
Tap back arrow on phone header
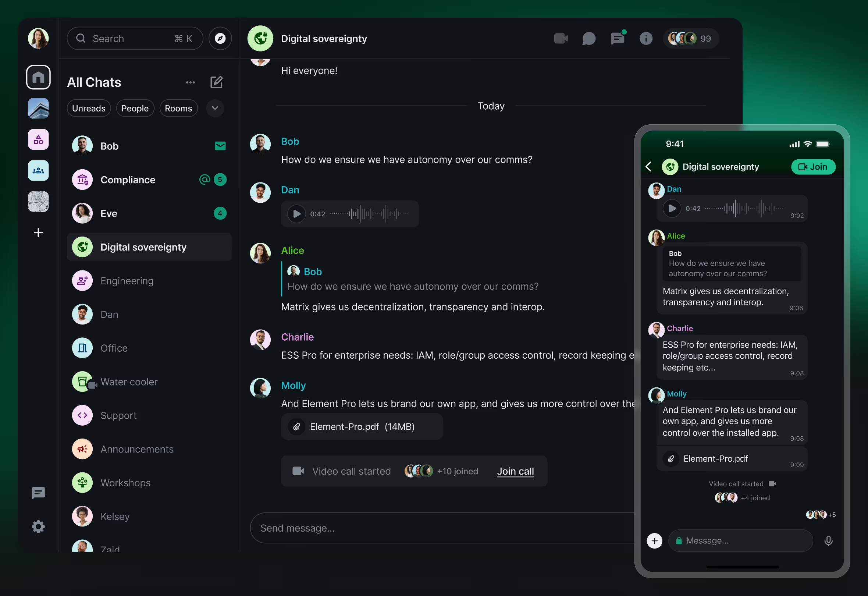click(x=649, y=167)
